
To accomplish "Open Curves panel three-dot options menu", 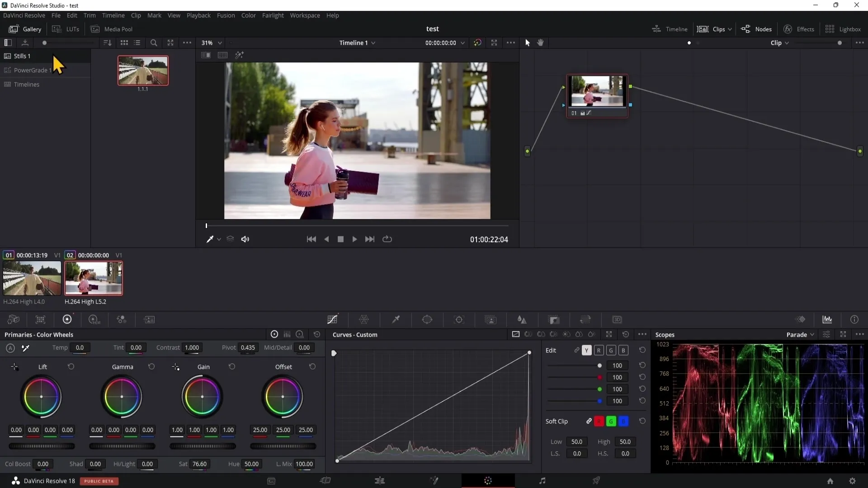I will pos(642,334).
